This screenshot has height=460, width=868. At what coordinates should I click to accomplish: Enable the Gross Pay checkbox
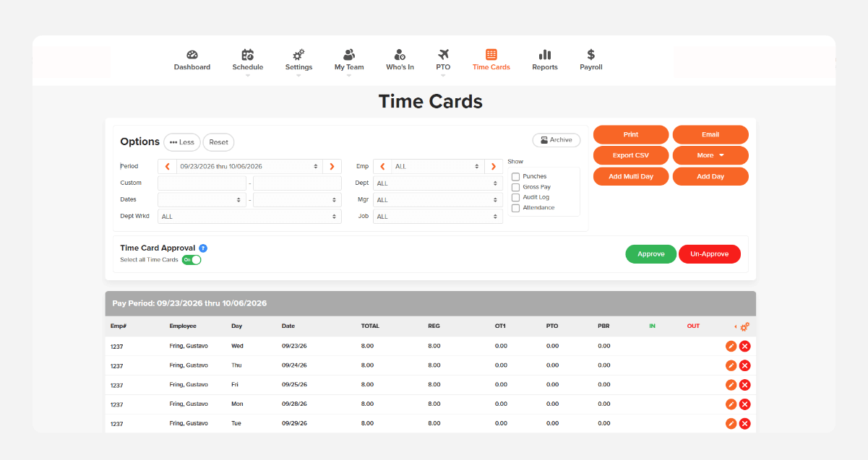pyautogui.click(x=515, y=187)
